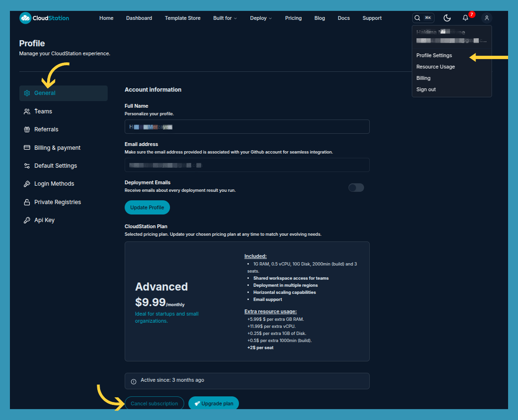Click the +2$ per seat text
This screenshot has height=420, width=518.
(260, 348)
